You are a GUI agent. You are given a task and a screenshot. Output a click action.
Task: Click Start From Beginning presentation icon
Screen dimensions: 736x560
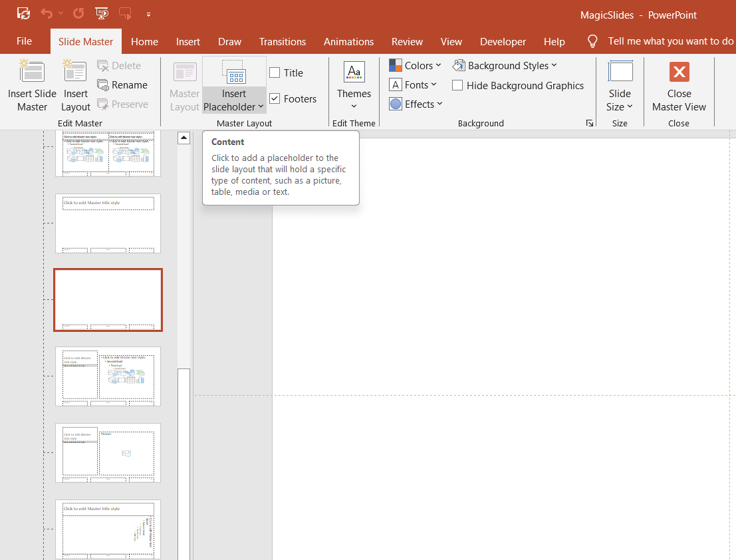102,13
